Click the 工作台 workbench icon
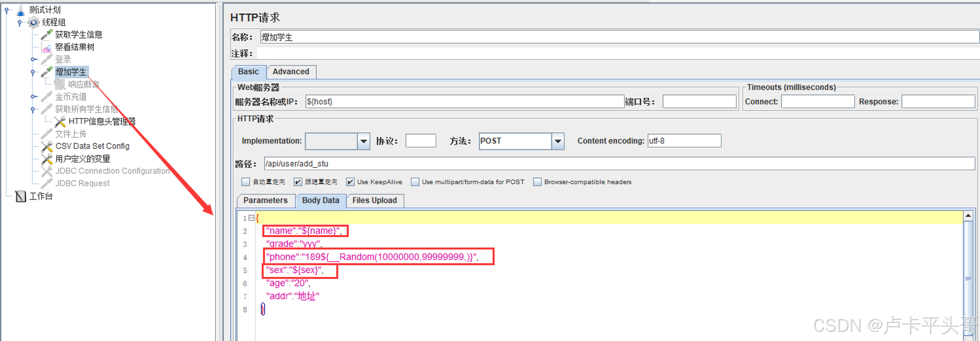Viewport: 980px width, 341px height. pos(20,196)
